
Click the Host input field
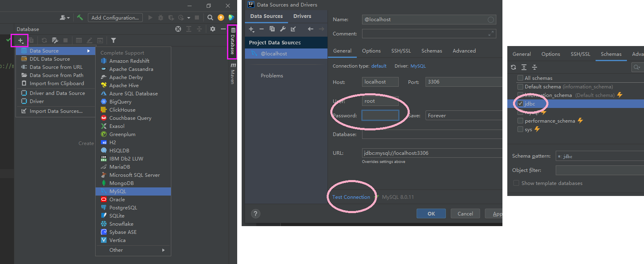(380, 82)
